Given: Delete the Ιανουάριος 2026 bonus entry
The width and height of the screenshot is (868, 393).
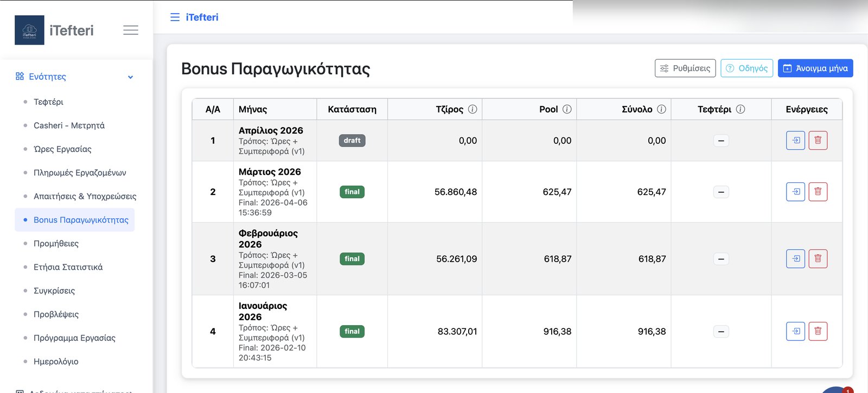Looking at the screenshot, I should [818, 332].
